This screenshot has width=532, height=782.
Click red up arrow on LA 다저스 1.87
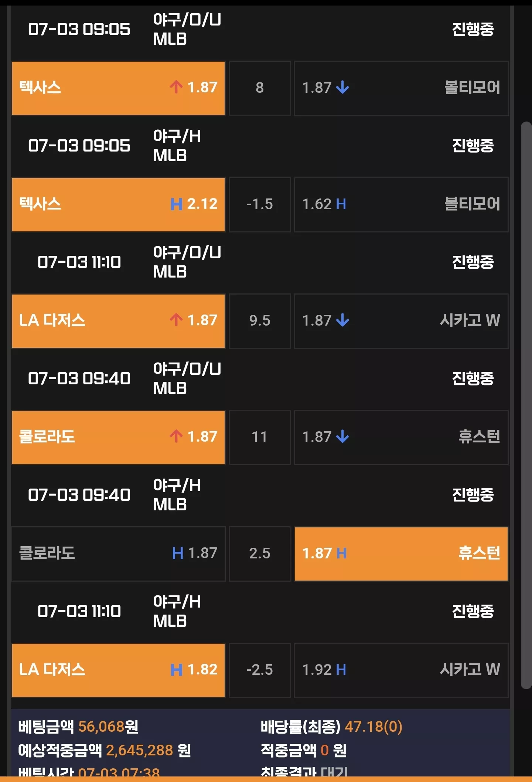point(176,320)
